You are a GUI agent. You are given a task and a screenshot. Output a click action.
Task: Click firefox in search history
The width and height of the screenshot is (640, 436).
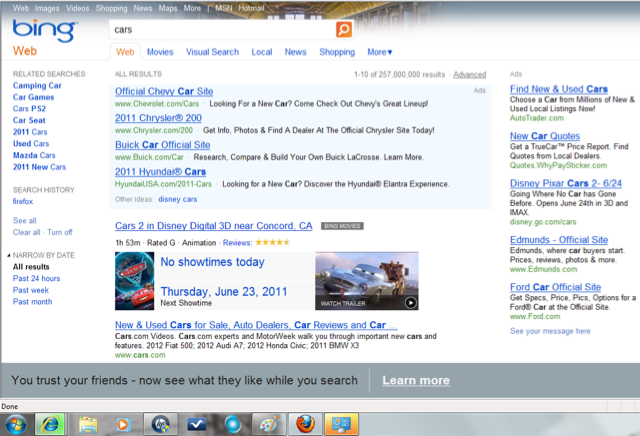point(23,201)
